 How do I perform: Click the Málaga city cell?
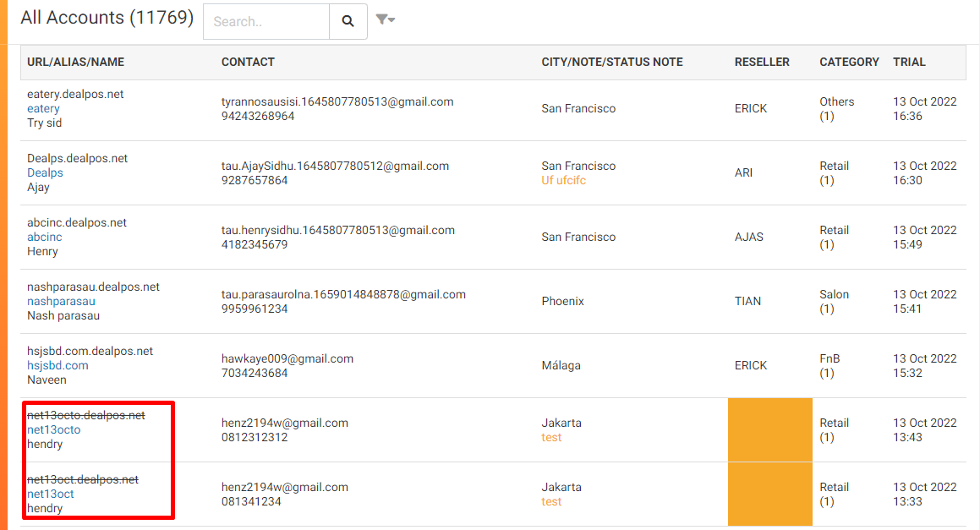click(x=561, y=366)
